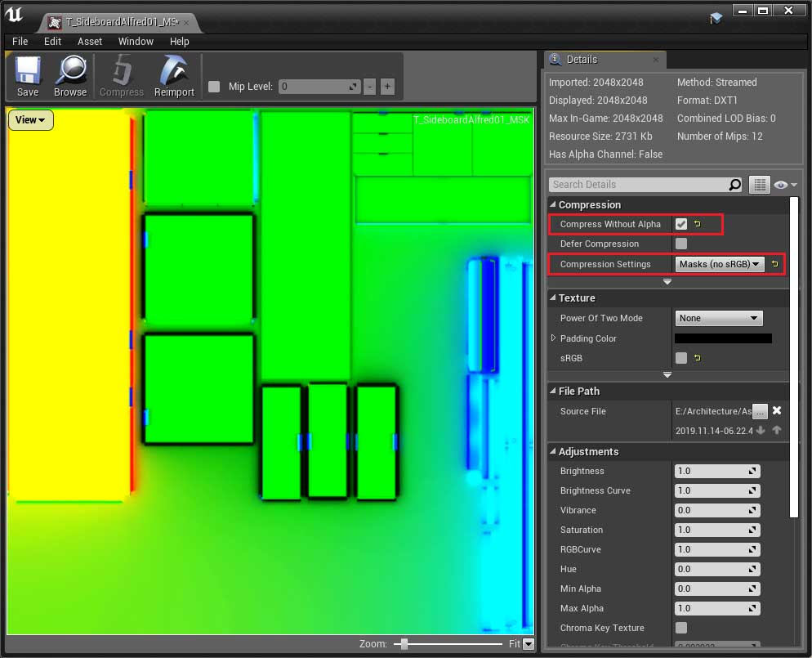Collapse the Texture section

553,298
